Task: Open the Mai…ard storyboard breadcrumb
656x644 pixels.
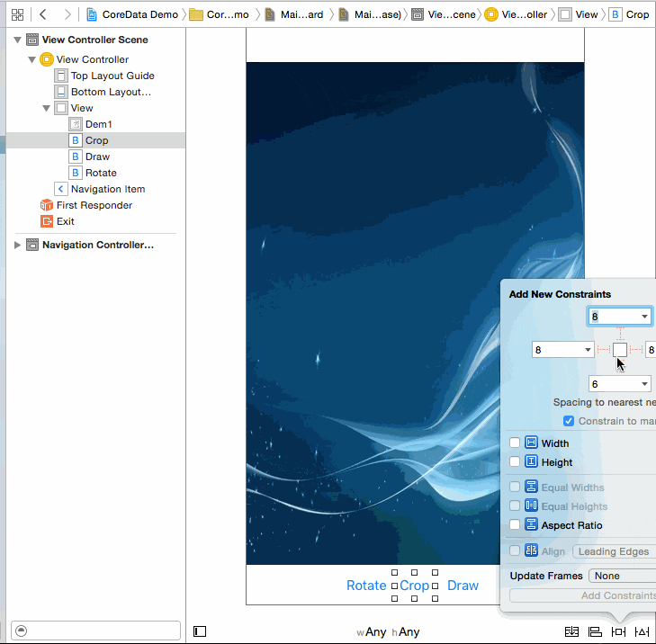Action: coord(295,14)
